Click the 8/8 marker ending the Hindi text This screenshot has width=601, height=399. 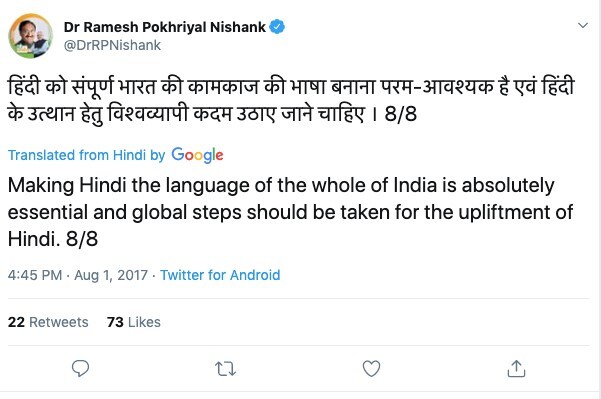401,114
